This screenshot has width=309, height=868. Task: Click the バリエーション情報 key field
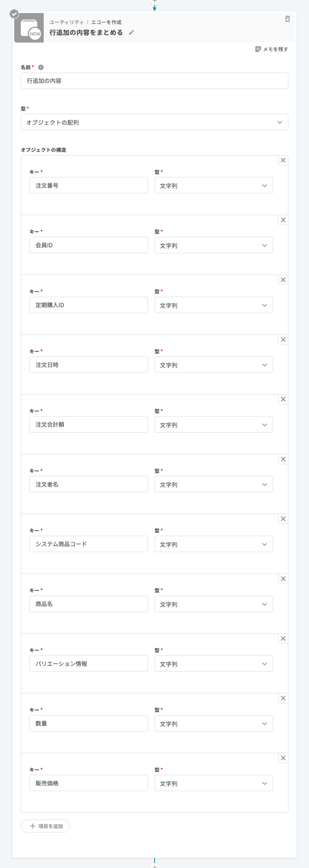[x=88, y=663]
